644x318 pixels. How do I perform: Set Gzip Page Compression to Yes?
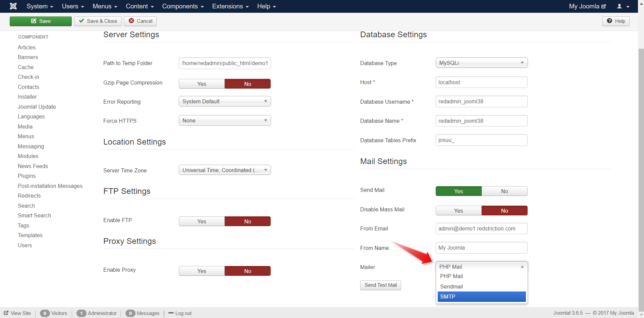click(x=202, y=84)
